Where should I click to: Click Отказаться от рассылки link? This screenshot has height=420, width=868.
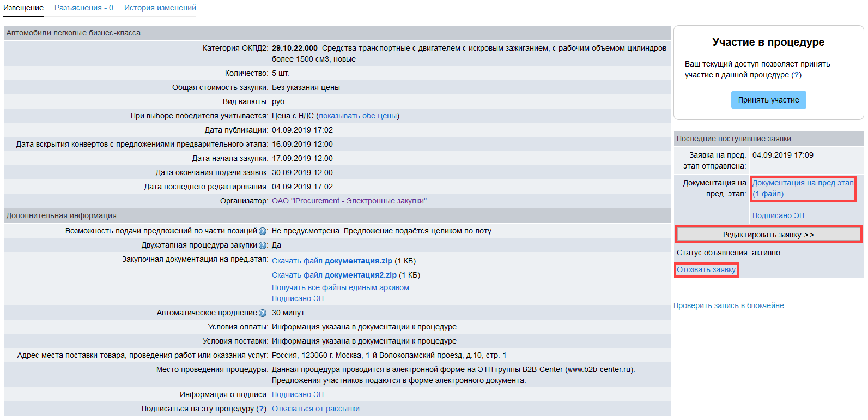pos(315,409)
